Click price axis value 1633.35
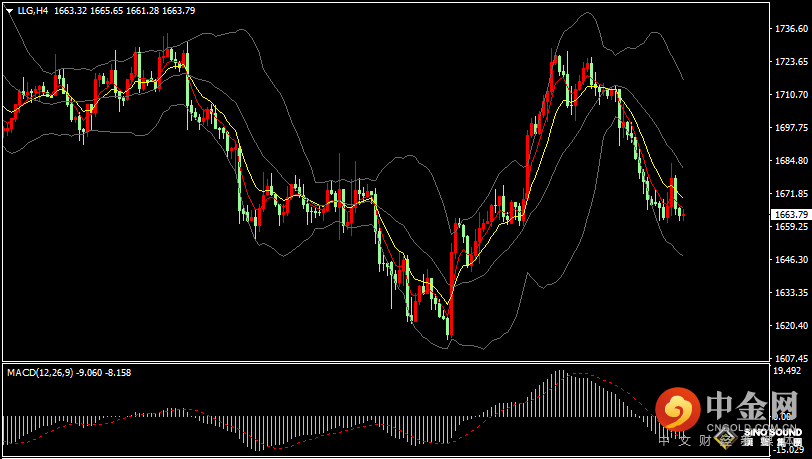 [x=791, y=293]
